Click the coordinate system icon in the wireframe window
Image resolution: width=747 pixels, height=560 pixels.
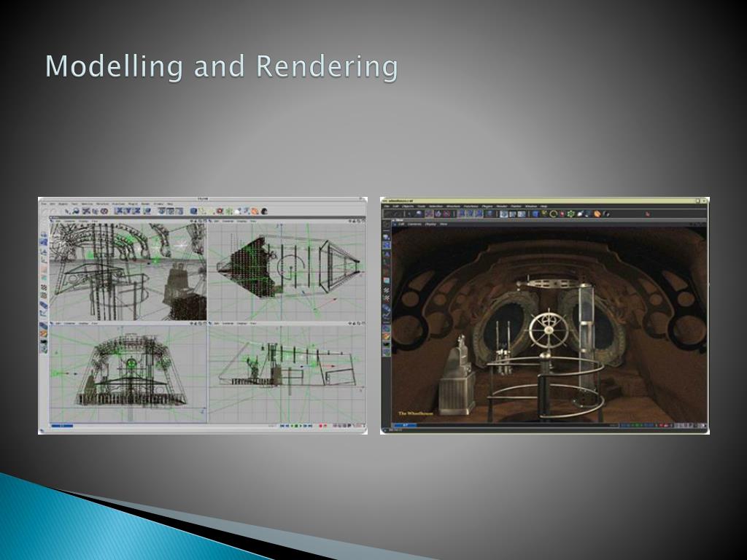[x=149, y=211]
